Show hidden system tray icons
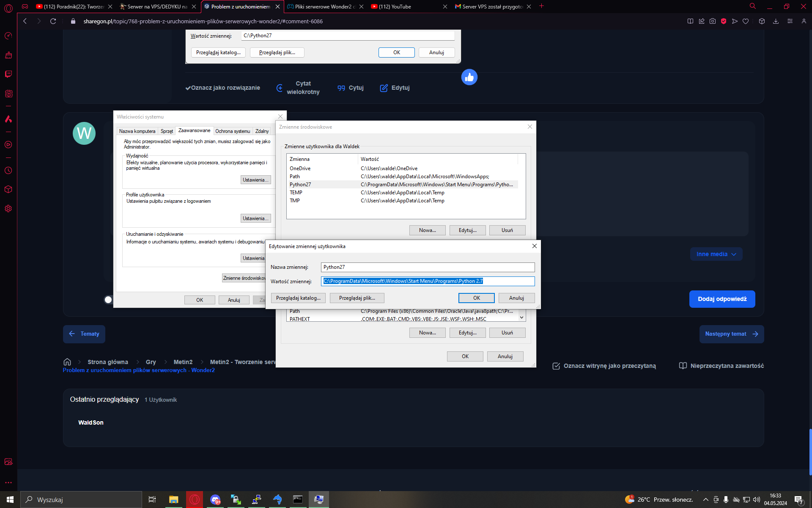 (x=705, y=500)
